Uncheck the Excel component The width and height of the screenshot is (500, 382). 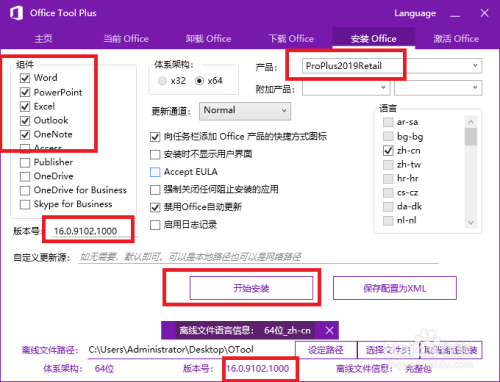(x=25, y=106)
